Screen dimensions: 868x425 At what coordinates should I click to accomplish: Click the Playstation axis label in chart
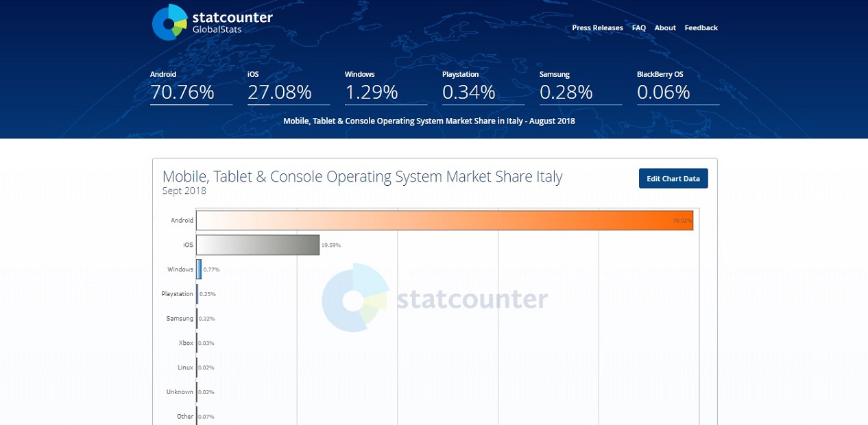click(178, 294)
